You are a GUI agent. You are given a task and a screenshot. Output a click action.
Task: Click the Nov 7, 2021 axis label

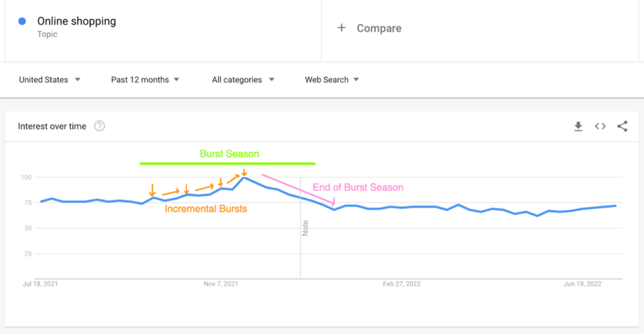click(221, 284)
